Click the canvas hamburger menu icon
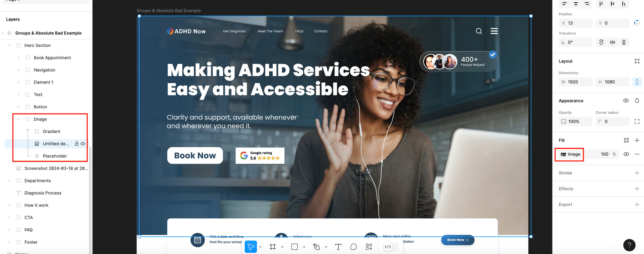Viewport: 644px width, 254px height. [494, 31]
